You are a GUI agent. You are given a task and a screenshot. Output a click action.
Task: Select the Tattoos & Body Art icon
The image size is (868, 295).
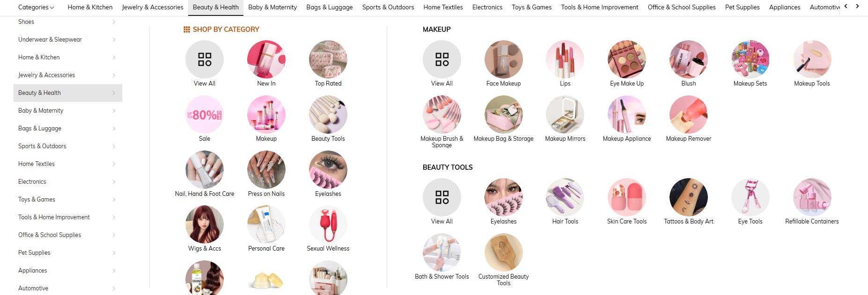click(x=689, y=197)
